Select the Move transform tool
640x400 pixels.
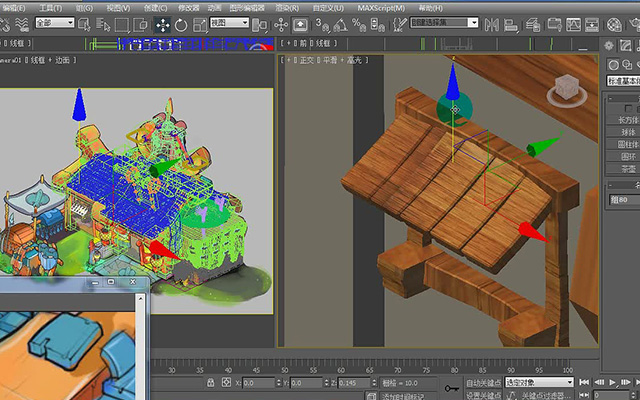163,25
